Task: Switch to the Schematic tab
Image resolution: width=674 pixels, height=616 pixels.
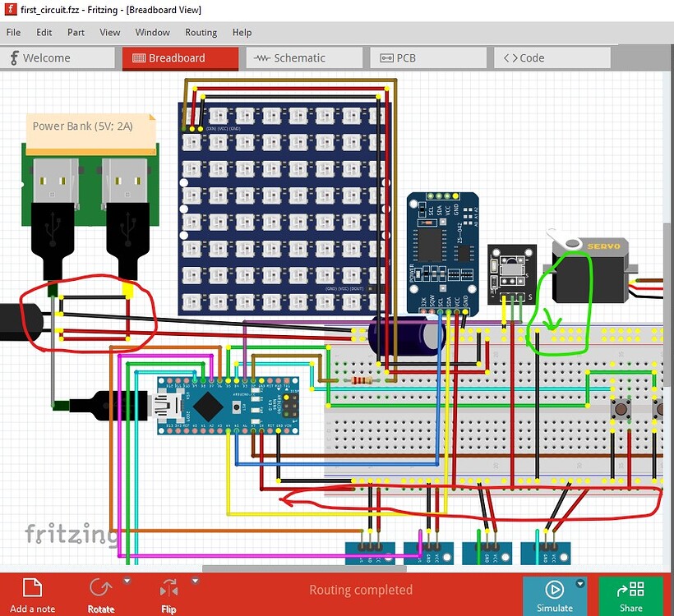Action: pos(304,58)
